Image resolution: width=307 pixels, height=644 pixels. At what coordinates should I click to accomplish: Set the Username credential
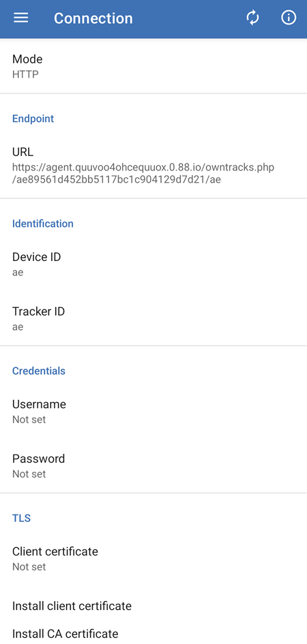(153, 412)
